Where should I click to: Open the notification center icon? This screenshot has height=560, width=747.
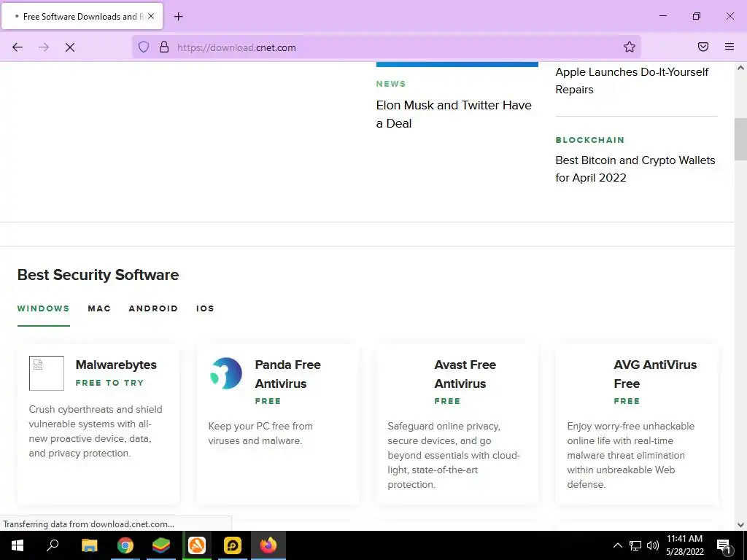[724, 545]
